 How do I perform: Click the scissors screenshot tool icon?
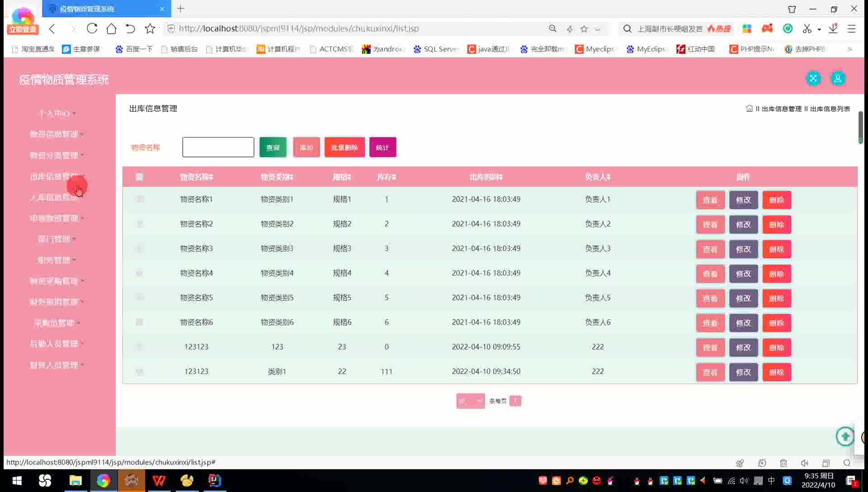[x=807, y=28]
